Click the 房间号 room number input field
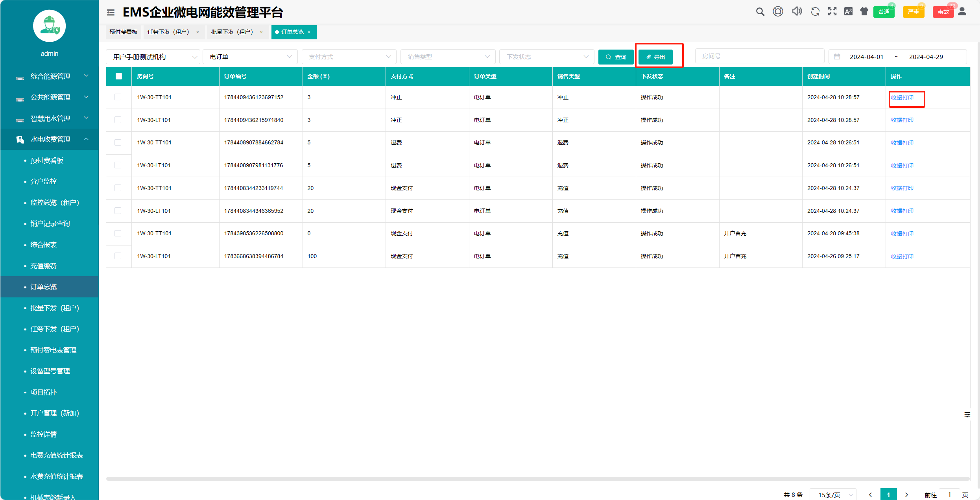This screenshot has width=980, height=500. coord(759,56)
